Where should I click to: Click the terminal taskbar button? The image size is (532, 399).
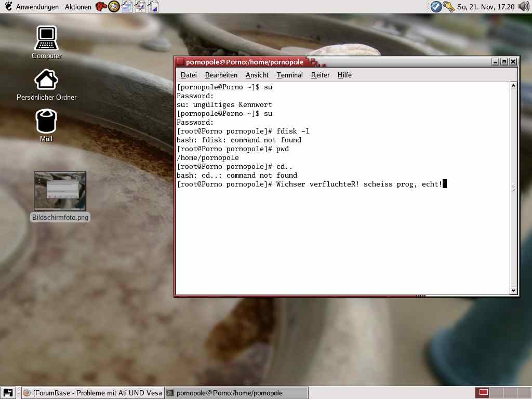[x=237, y=393]
